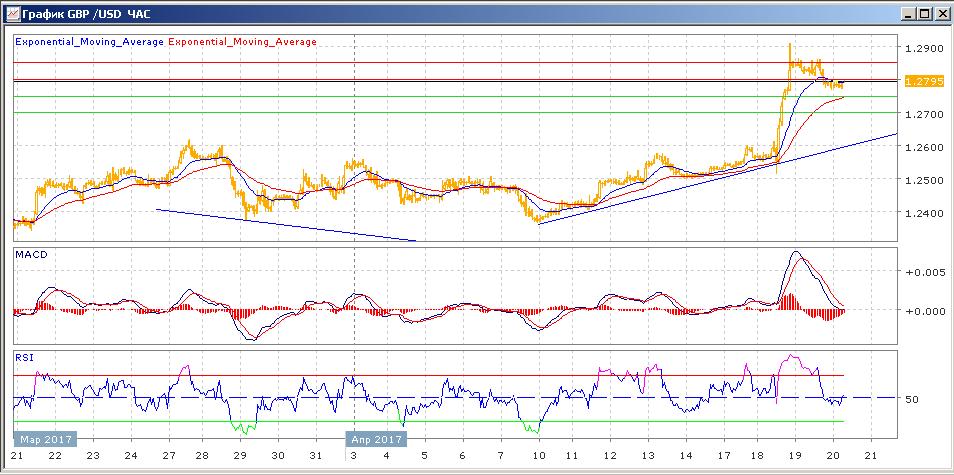Image resolution: width=954 pixels, height=475 pixels.
Task: Click the 1.2400 price axis label
Action: coord(921,214)
